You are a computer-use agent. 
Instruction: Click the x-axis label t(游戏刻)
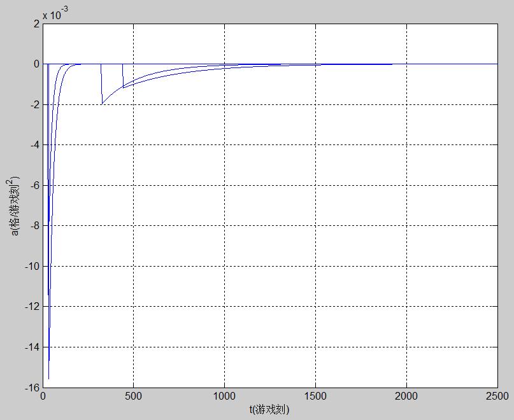coord(269,409)
